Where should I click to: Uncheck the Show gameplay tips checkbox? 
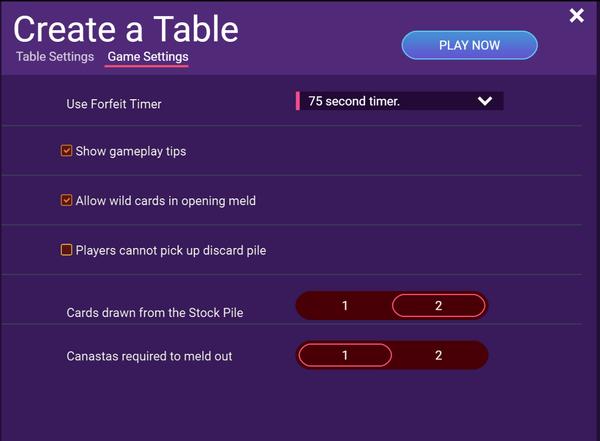coord(67,152)
